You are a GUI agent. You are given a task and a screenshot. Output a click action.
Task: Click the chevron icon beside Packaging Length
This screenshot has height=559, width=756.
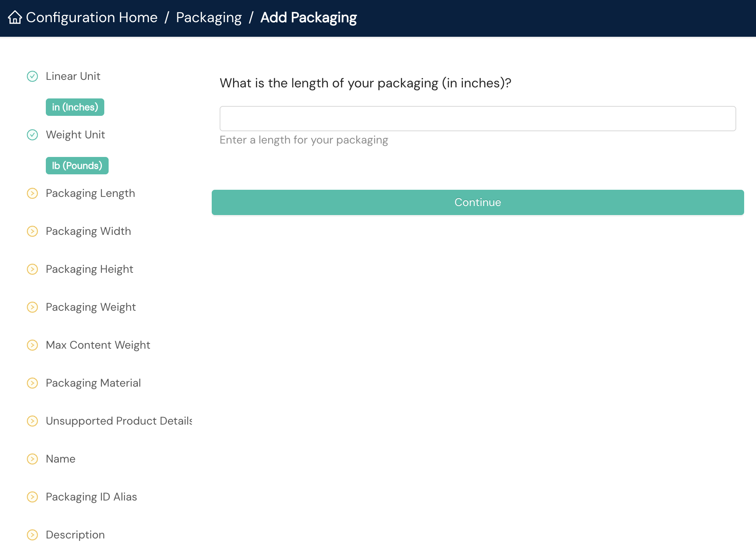[x=32, y=193]
